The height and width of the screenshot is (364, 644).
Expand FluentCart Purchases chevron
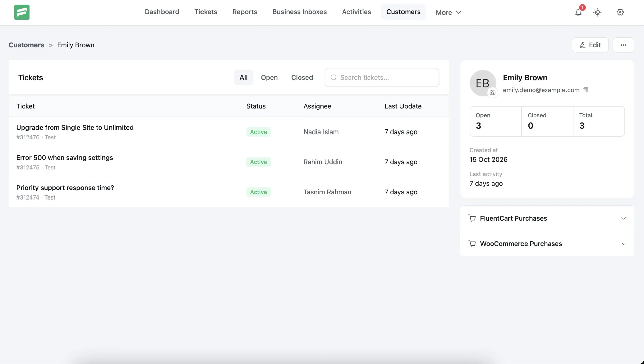click(x=624, y=218)
